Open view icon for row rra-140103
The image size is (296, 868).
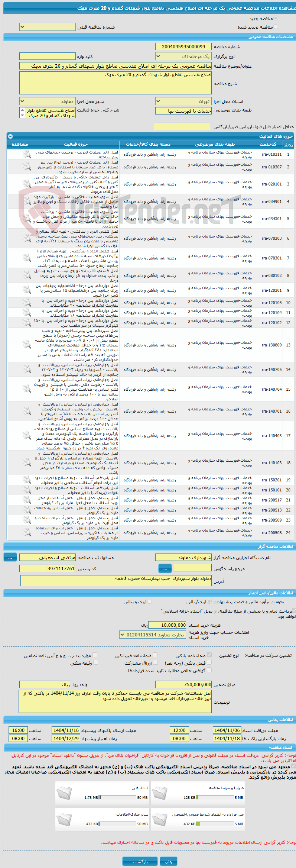(x=27, y=463)
